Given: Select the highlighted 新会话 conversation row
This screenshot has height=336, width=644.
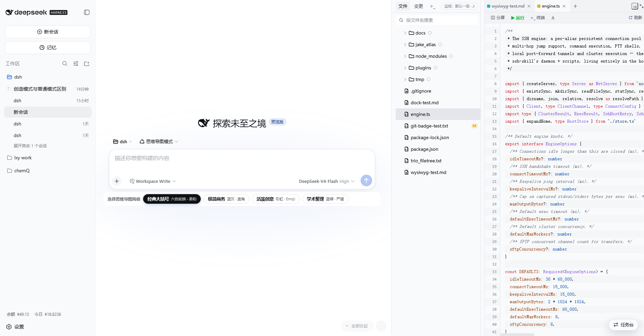Looking at the screenshot, I should click(x=48, y=112).
